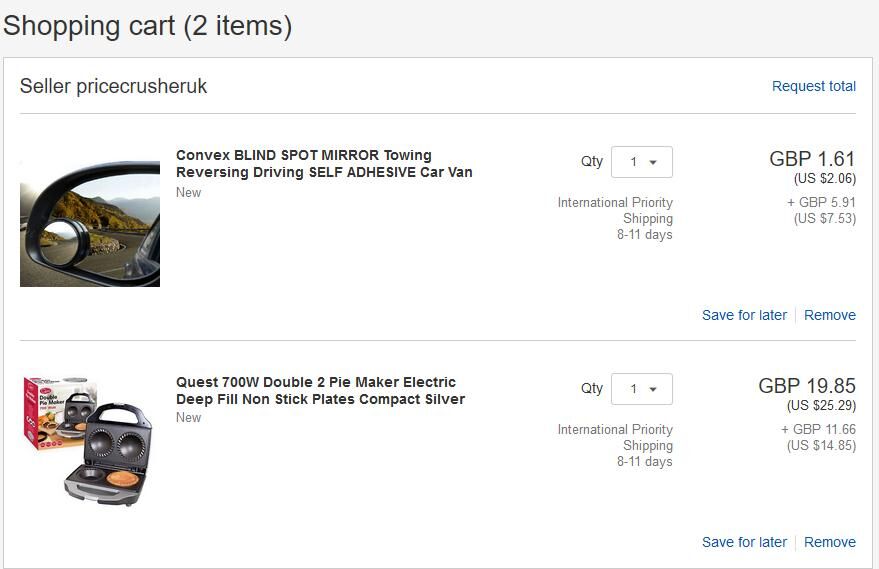Click the blind spot mirror product thumbnail
The image size is (879, 569).
coord(90,224)
